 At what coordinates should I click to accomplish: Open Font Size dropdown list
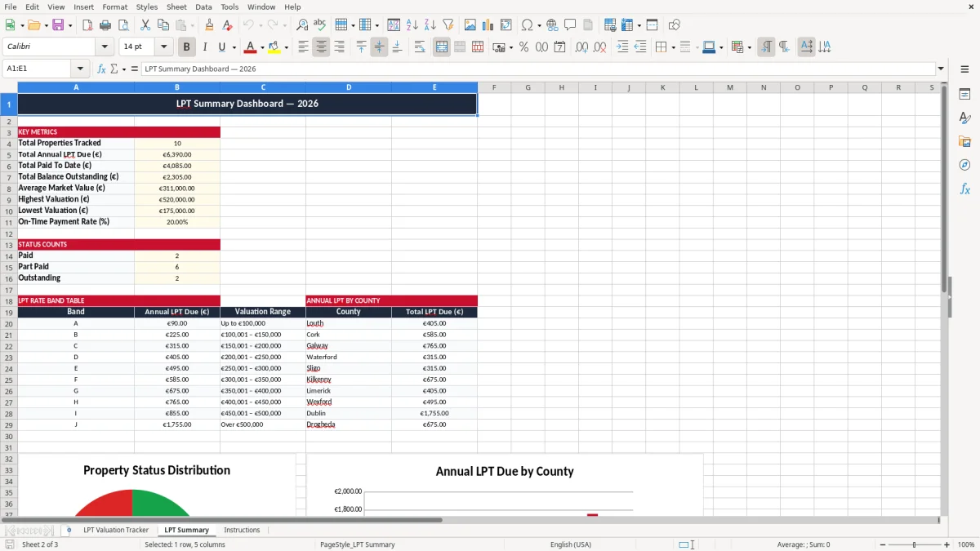(163, 47)
